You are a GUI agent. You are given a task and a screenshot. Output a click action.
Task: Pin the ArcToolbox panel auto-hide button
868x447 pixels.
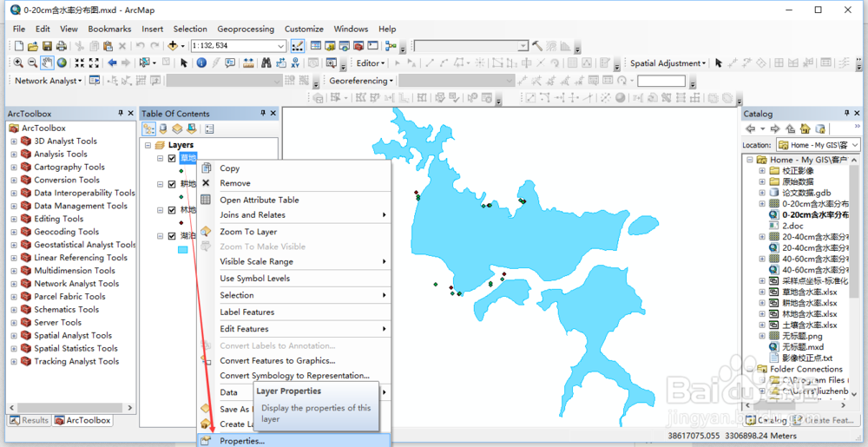coord(121,114)
